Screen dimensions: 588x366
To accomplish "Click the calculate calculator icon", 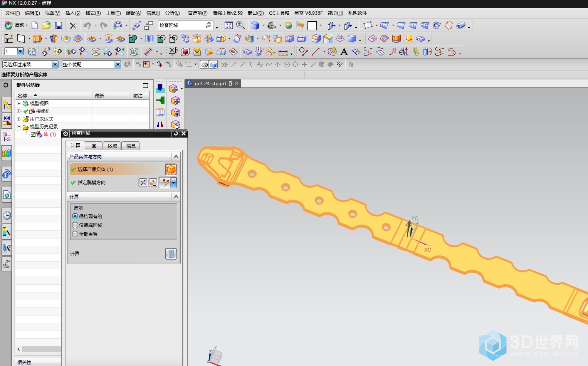I will pyautogui.click(x=171, y=254).
